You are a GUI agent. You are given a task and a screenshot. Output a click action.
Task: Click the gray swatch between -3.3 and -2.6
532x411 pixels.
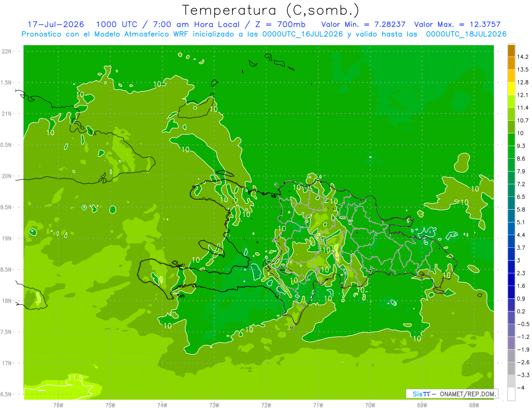[x=511, y=368]
